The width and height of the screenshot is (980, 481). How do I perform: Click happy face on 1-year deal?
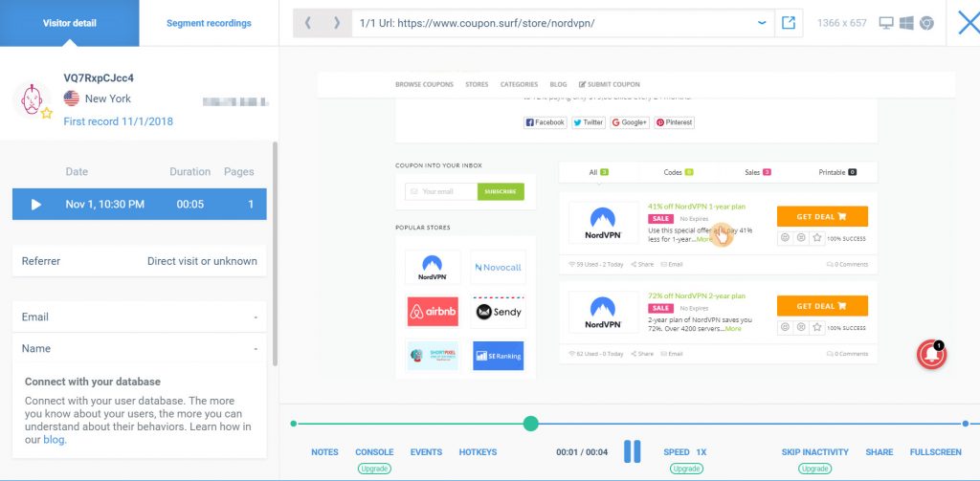(785, 238)
